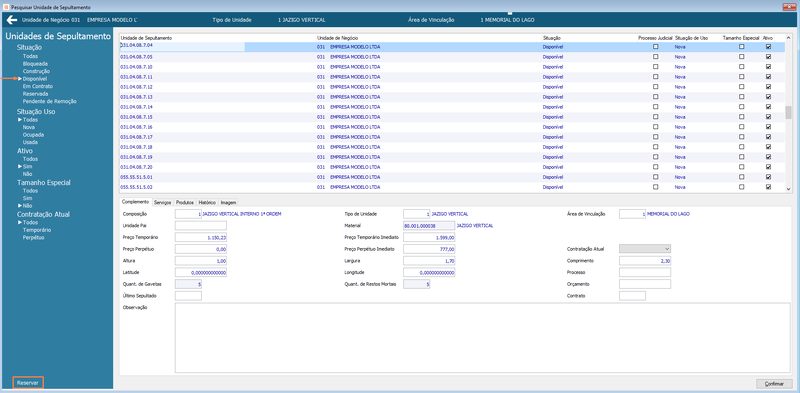800x393 pixels.
Task: Toggle Tamanho Especial checkbox for 031.04.08.7.10
Action: click(x=741, y=66)
